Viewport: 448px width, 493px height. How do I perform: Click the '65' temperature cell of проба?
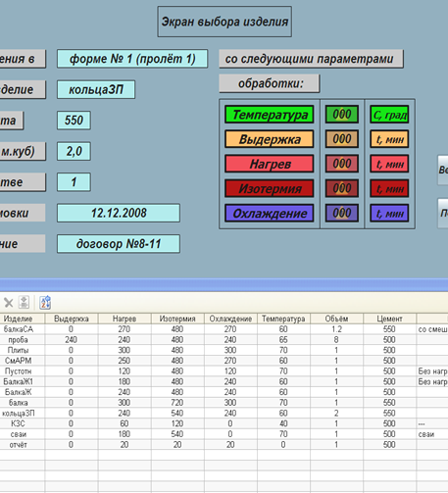(x=283, y=339)
